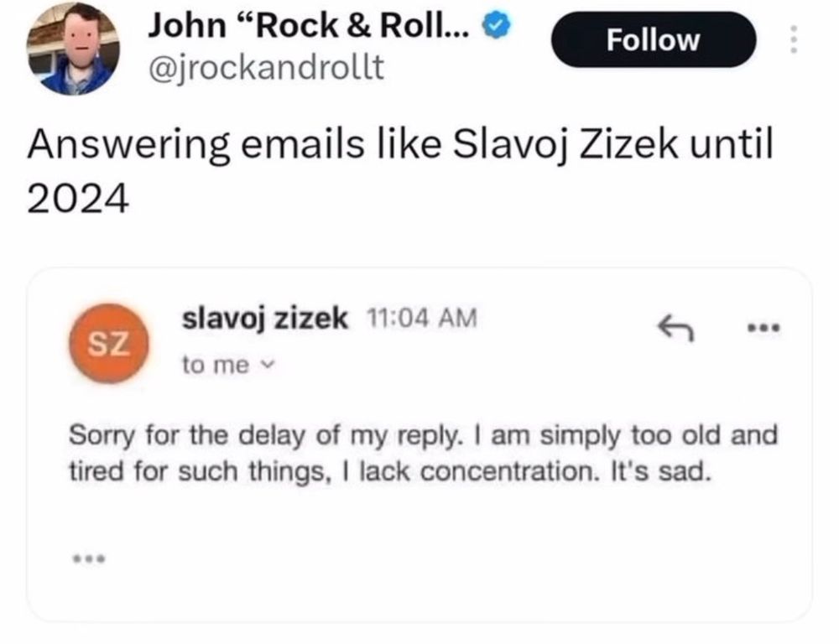Viewport: 839px width, 644px height.
Task: Open the email's three-dot overflow menu
Action: coord(763,329)
